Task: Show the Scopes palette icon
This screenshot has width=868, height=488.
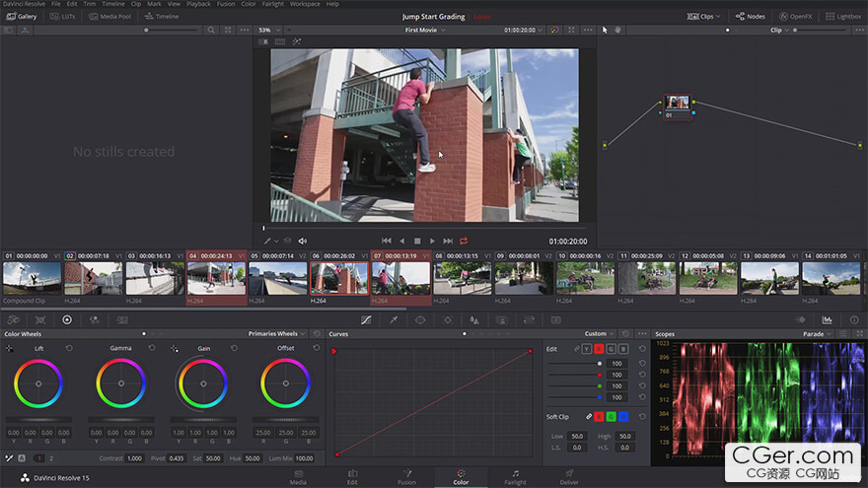Action: click(x=827, y=319)
